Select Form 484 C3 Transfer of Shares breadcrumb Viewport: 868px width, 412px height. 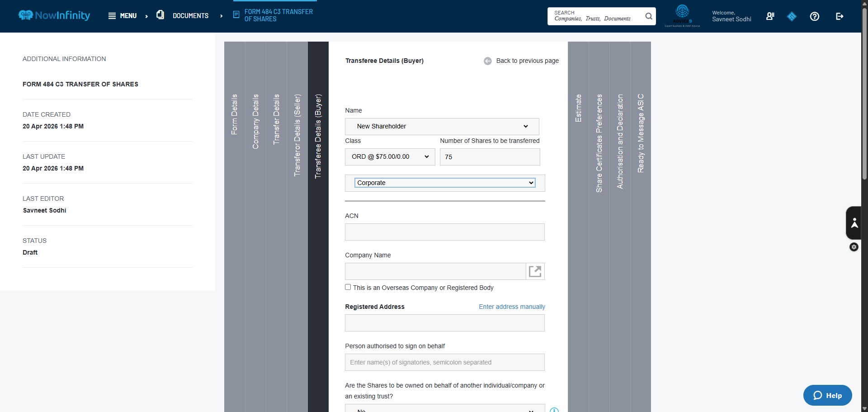point(278,15)
